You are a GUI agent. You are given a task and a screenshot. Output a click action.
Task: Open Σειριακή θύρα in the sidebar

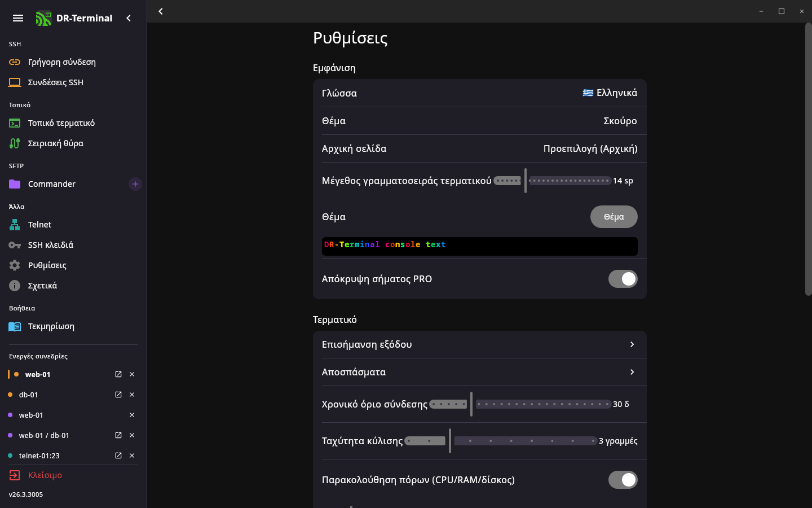pyautogui.click(x=73, y=143)
